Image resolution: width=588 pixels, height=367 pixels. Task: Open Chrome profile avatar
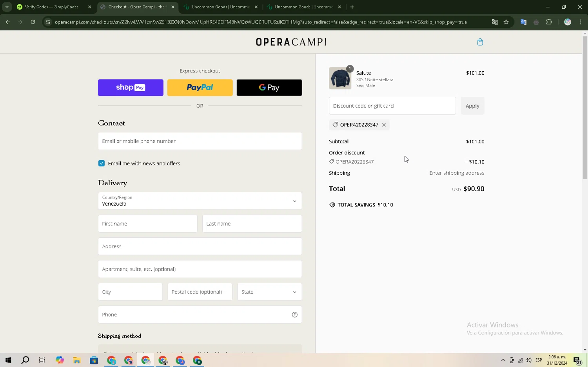(567, 22)
